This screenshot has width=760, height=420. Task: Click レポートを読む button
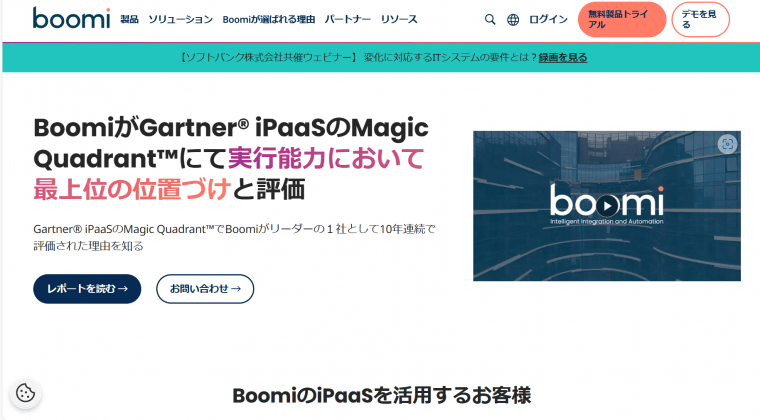tap(87, 289)
